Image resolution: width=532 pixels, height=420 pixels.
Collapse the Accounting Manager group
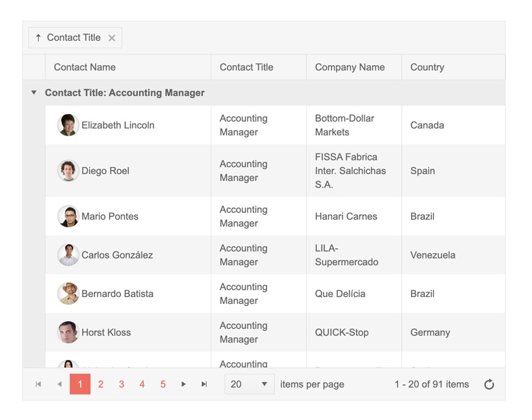coord(34,93)
